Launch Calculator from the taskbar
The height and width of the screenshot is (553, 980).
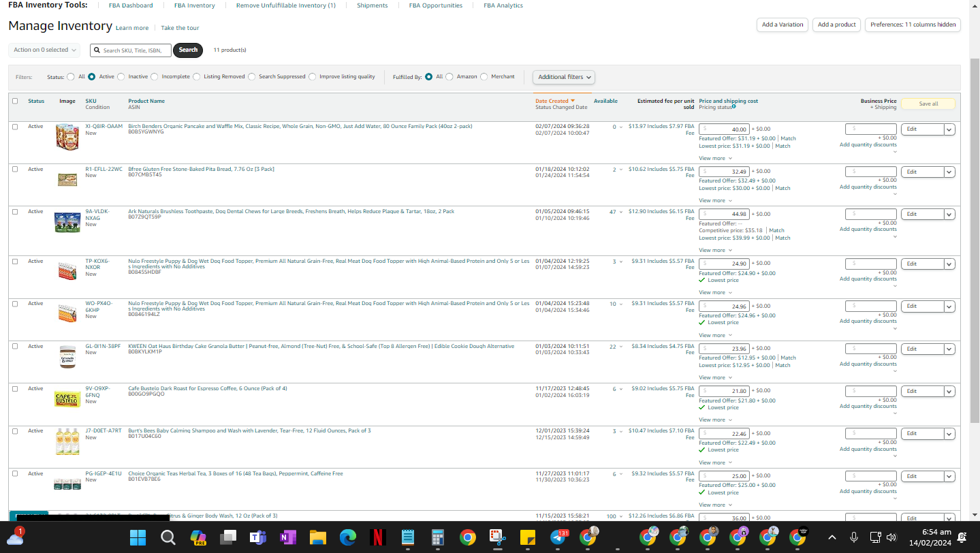[x=438, y=537]
